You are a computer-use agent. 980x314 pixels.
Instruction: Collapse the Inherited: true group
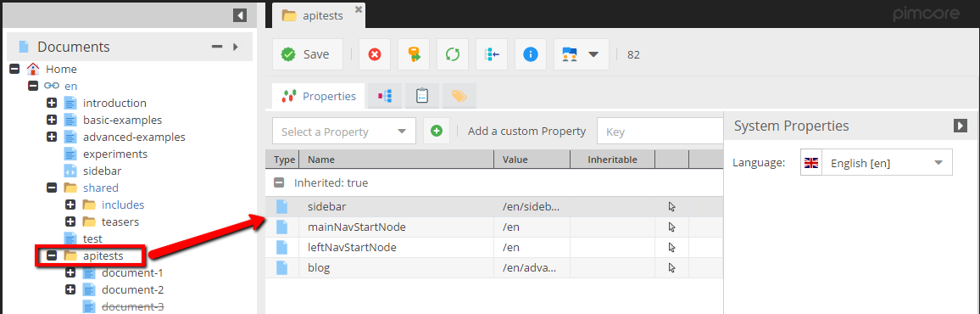[279, 183]
